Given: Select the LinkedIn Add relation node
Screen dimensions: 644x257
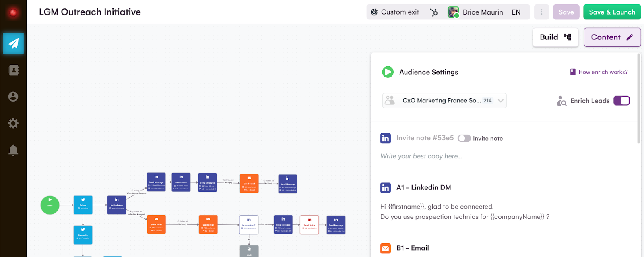Looking at the screenshot, I should click(x=117, y=205).
